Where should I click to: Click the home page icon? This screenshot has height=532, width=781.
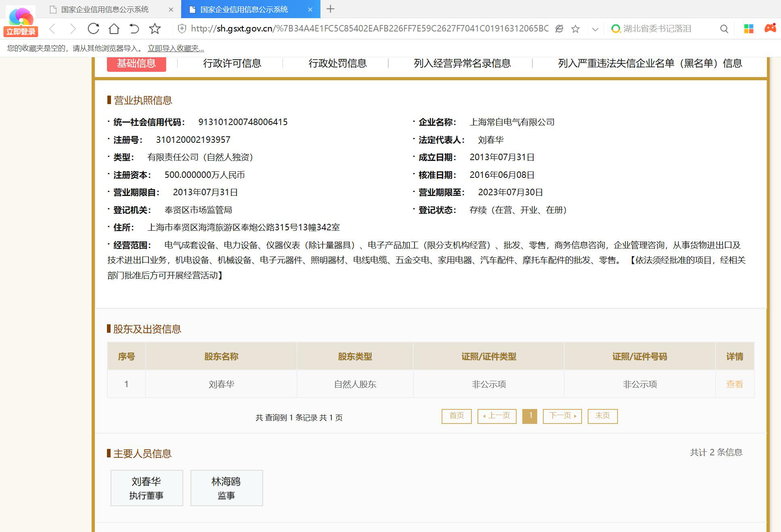coord(114,29)
